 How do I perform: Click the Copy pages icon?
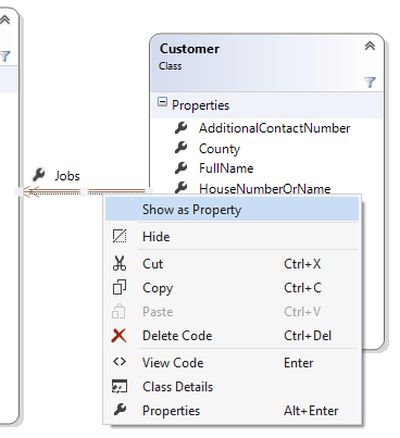(x=119, y=287)
